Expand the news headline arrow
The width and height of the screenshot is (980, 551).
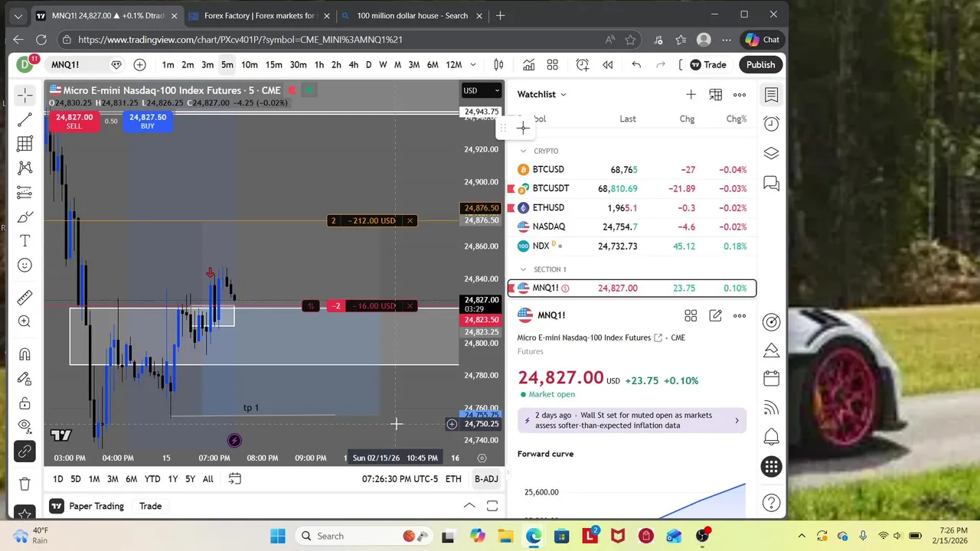pos(737,420)
